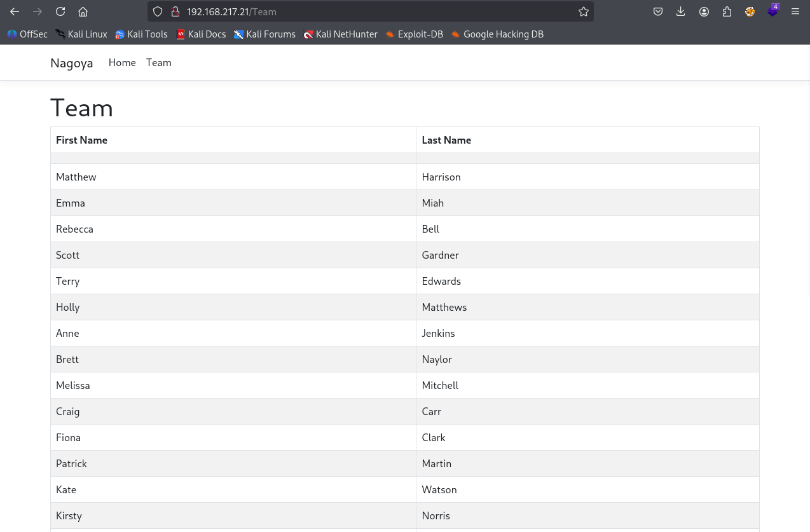This screenshot has height=532, width=810.
Task: Open the Pocket save icon
Action: pos(658,11)
